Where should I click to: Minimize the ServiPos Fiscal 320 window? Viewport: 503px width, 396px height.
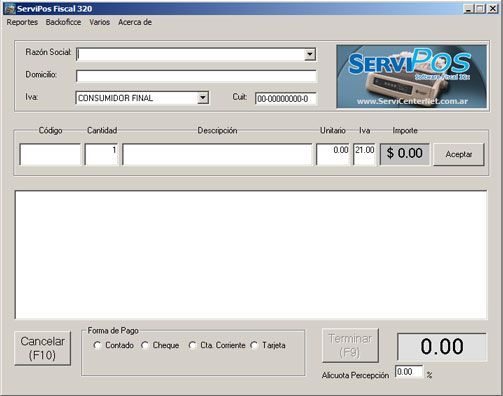(468, 9)
